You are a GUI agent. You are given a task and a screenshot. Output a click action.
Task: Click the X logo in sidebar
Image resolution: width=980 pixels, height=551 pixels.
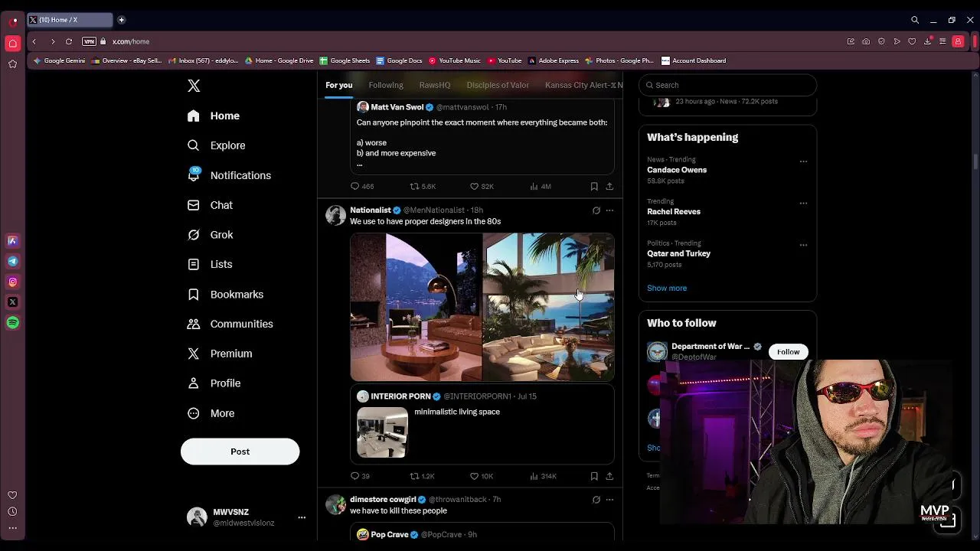(194, 86)
